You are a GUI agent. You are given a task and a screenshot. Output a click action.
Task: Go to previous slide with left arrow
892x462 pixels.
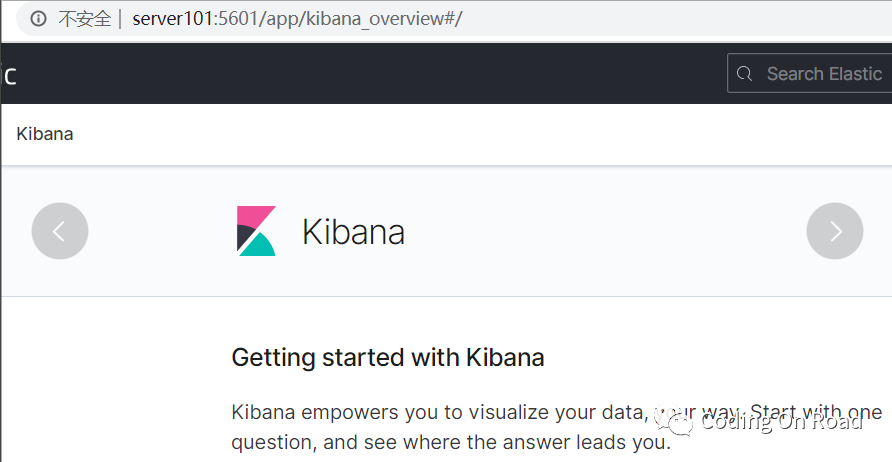click(x=60, y=231)
